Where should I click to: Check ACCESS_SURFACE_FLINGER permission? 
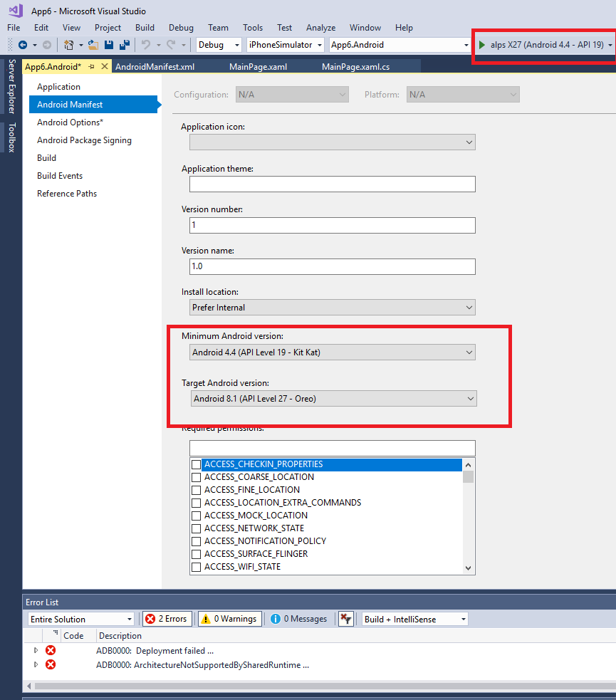(x=196, y=554)
